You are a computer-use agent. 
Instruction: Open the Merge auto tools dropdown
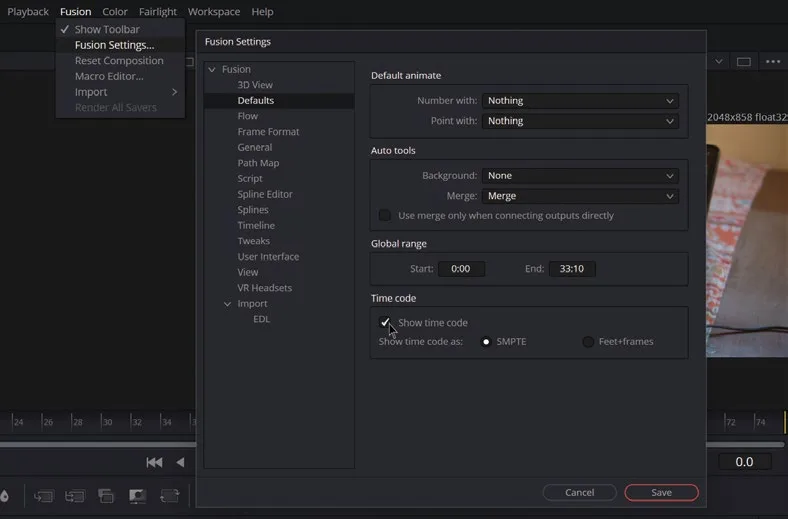(580, 196)
